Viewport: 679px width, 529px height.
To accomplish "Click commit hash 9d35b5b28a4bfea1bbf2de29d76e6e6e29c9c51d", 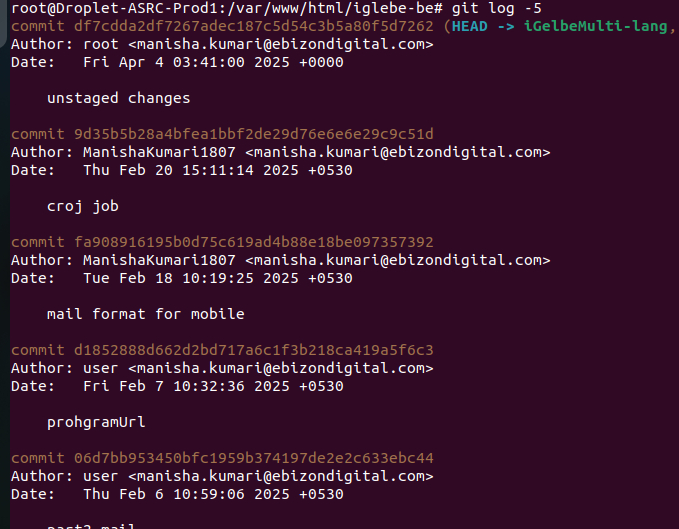I will [254, 134].
